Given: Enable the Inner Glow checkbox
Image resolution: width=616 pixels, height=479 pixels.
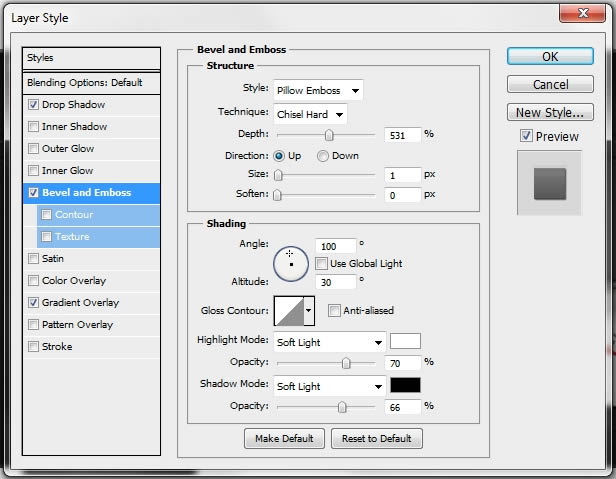Looking at the screenshot, I should pos(33,171).
